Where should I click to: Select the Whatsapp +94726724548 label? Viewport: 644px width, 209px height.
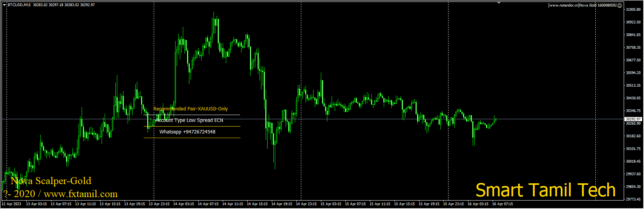(187, 132)
